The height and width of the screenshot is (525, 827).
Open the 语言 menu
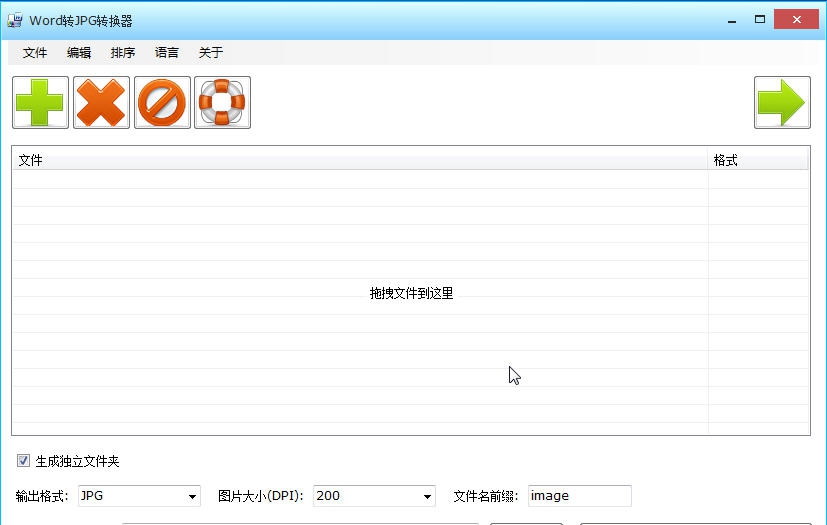167,53
